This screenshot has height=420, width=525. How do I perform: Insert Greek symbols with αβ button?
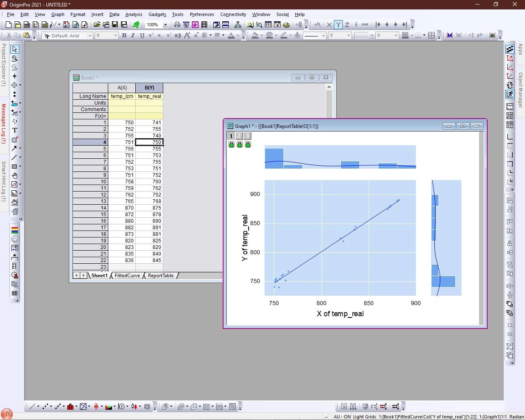[x=178, y=36]
